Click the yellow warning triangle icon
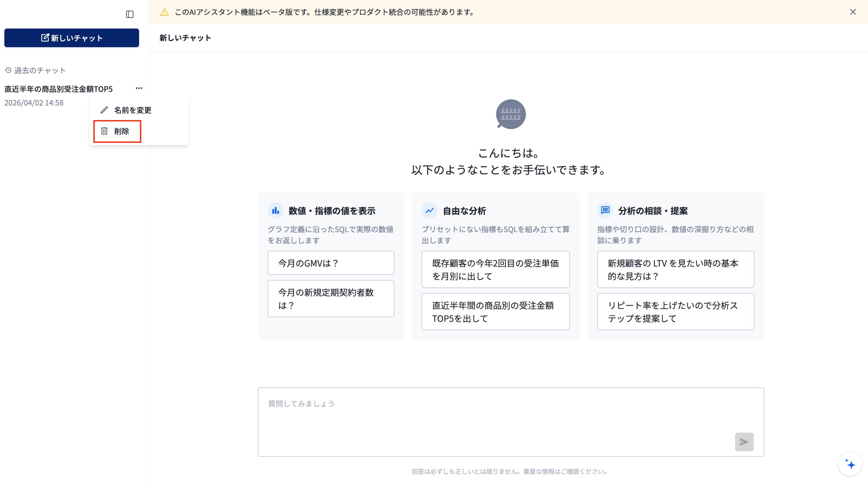The height and width of the screenshot is (486, 868). pos(165,12)
